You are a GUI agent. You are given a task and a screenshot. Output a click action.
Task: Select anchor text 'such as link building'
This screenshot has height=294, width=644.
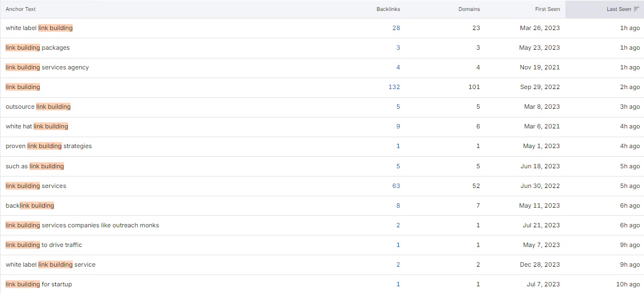pos(35,166)
